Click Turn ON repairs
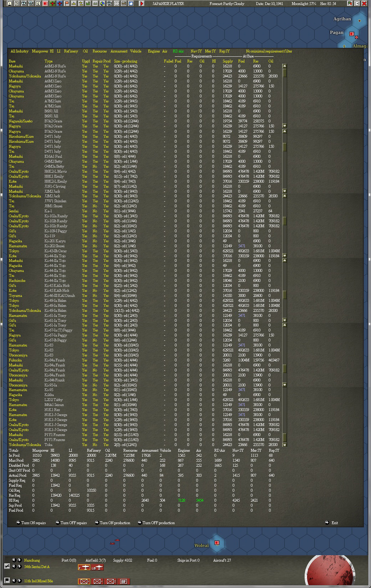 pos(31,523)
